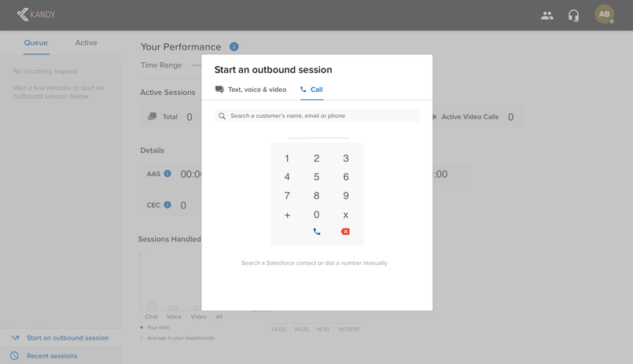This screenshot has height=364, width=633.
Task: Tap the plus key on dialpad
Action: click(x=287, y=215)
